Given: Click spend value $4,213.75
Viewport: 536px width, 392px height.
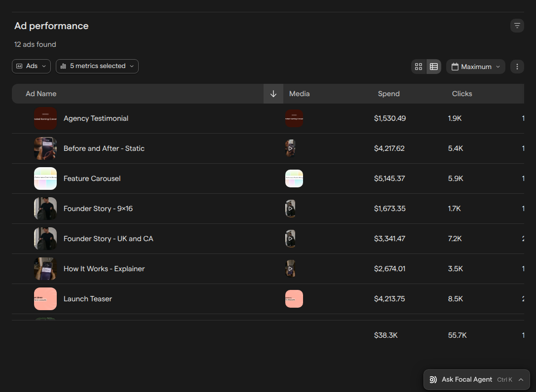Looking at the screenshot, I should (389, 299).
